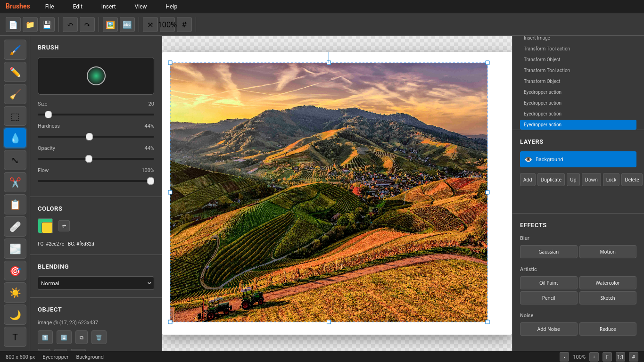
Task: Activate the Scissors cut tool
Action: 15,182
